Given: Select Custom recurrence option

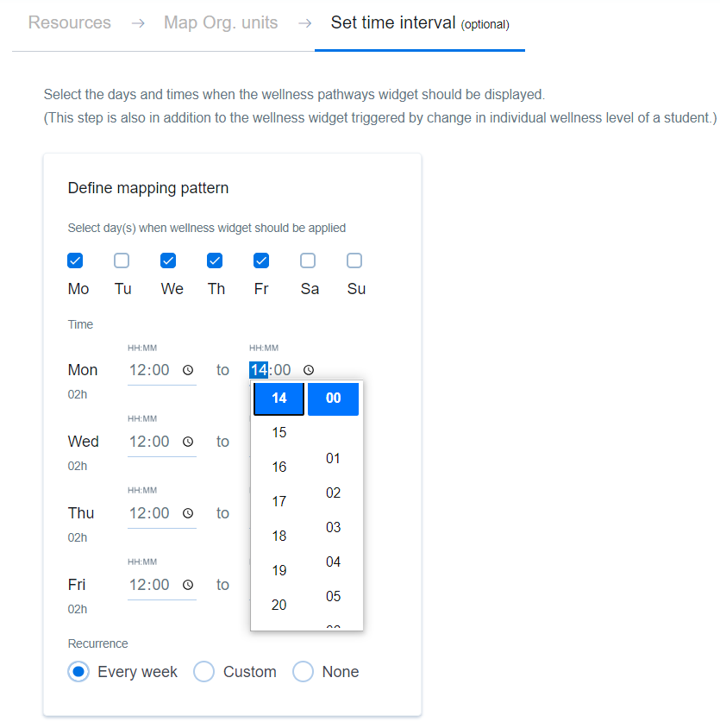Looking at the screenshot, I should pyautogui.click(x=203, y=671).
